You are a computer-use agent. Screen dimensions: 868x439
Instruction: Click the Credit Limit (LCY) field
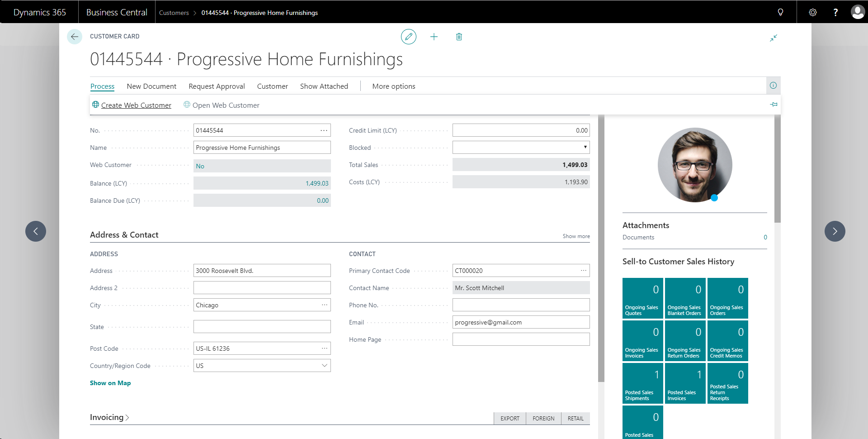tap(521, 130)
